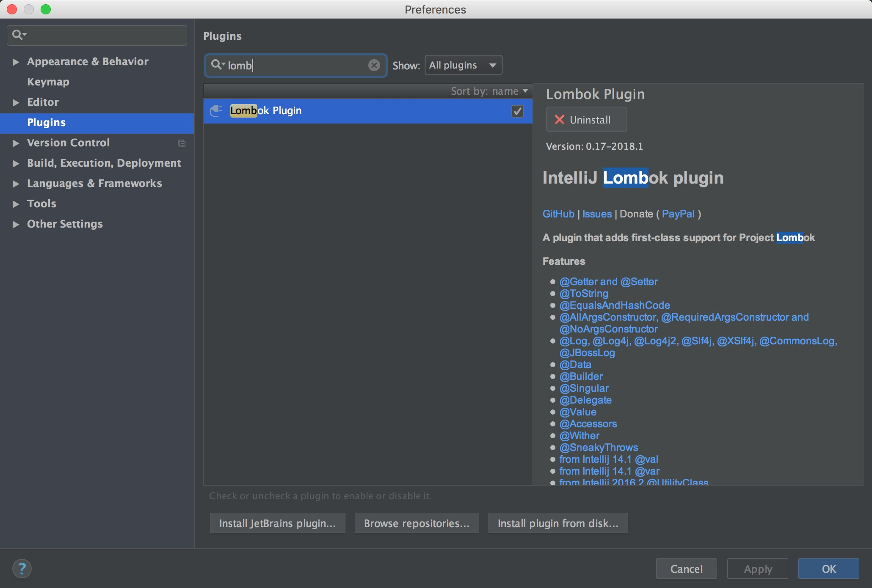Select Plugins in the sidebar
This screenshot has height=588, width=872.
coord(46,123)
